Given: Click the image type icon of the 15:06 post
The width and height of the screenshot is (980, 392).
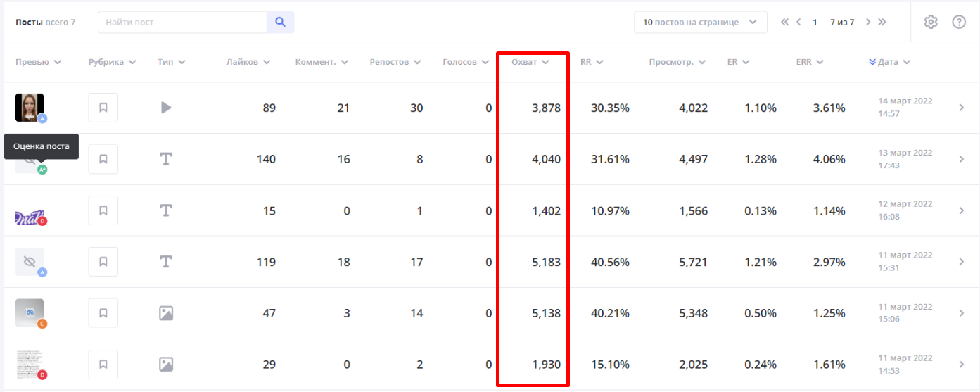Looking at the screenshot, I should pyautogui.click(x=166, y=313).
